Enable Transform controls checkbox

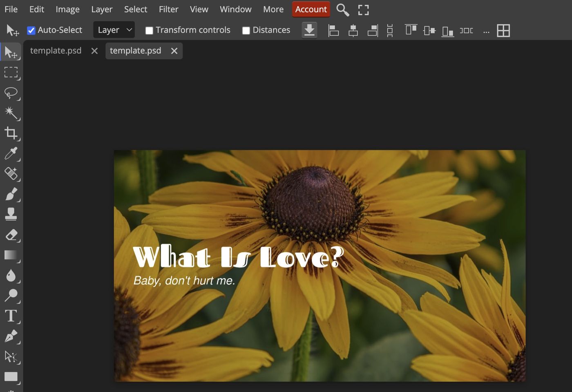[149, 30]
